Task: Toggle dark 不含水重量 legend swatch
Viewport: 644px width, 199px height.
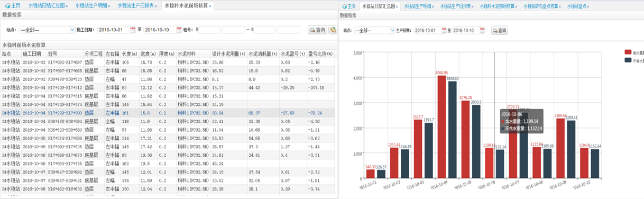Action: pyautogui.click(x=628, y=60)
